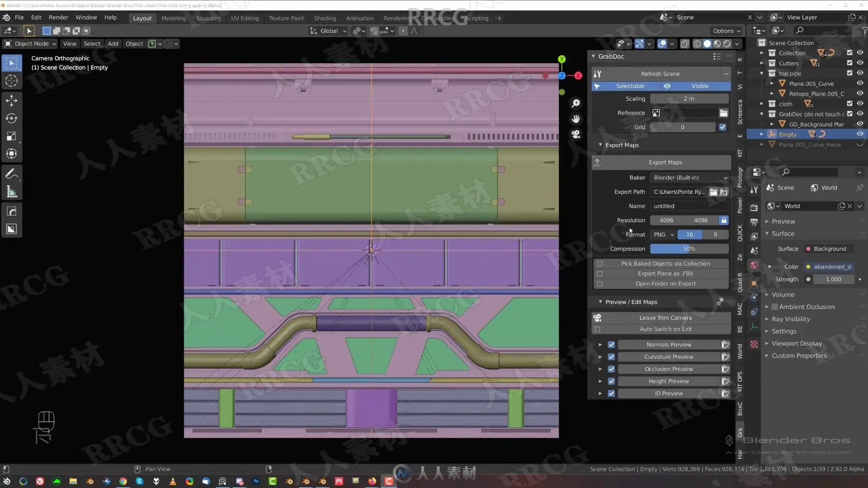
Task: Open the Render menu
Action: click(x=58, y=17)
